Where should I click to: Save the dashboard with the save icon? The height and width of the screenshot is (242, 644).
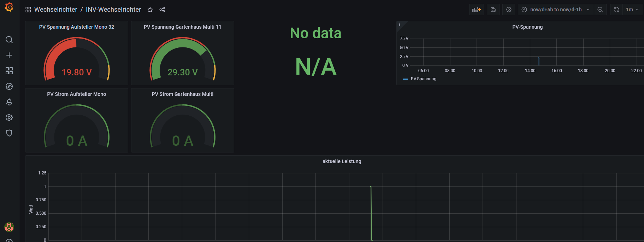[493, 10]
